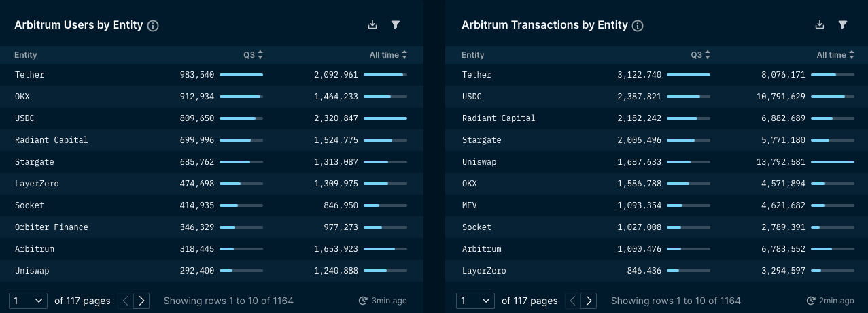Viewport: 868px width, 313px height.
Task: Click Transactions table row count text
Action: 676,301
